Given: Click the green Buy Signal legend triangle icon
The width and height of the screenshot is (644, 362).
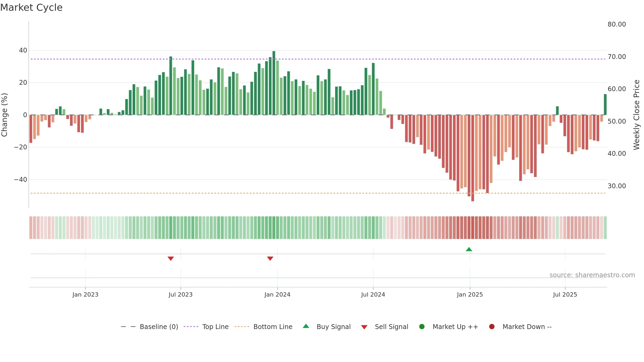Looking at the screenshot, I should [306, 326].
